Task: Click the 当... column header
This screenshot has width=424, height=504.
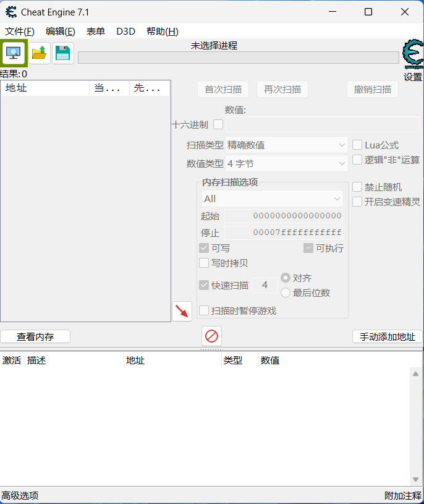Action: (x=109, y=88)
